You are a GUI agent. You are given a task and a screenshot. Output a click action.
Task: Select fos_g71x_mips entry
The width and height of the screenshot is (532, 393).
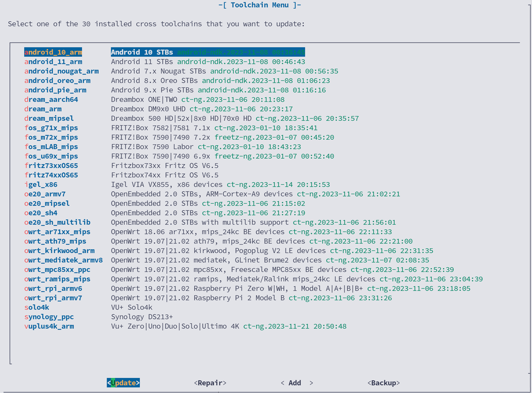[x=51, y=128]
